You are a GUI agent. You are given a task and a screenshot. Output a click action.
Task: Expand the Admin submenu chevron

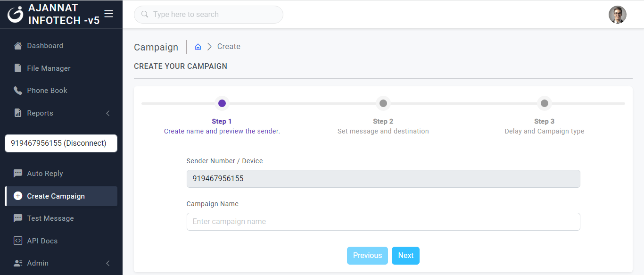[107, 263]
